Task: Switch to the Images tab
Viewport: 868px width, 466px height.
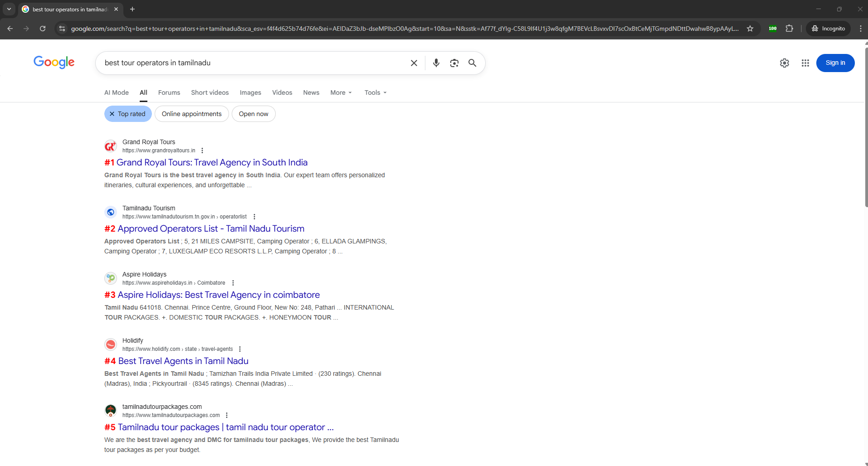Action: click(250, 92)
